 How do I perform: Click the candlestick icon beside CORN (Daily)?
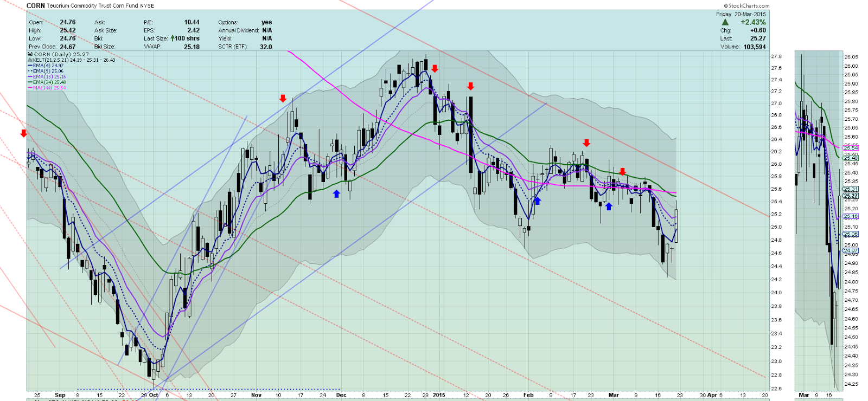(30, 55)
